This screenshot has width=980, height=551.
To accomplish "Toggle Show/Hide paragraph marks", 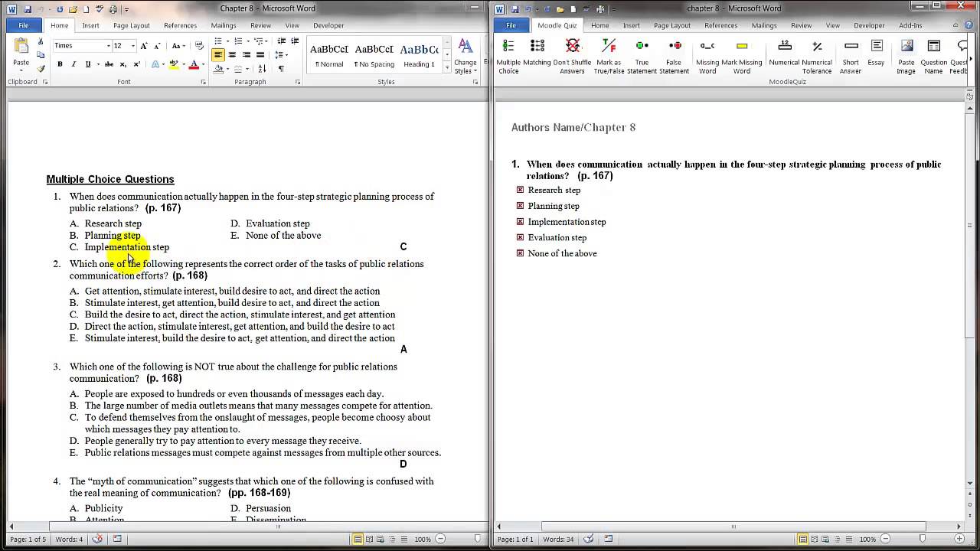I will tap(281, 69).
